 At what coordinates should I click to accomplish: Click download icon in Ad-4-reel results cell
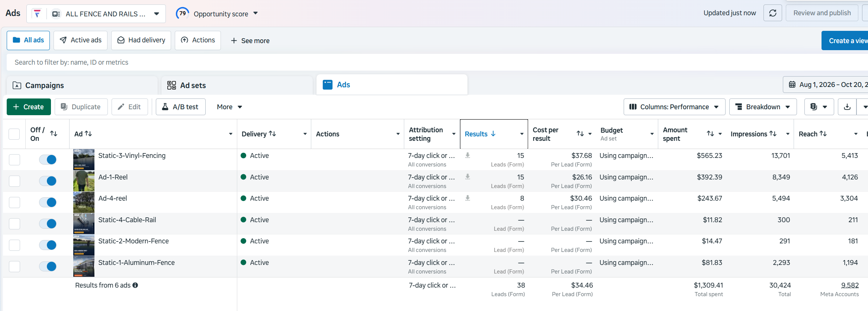[467, 198]
